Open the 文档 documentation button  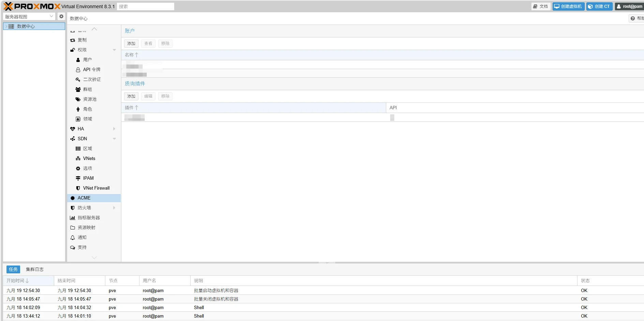[x=541, y=6]
